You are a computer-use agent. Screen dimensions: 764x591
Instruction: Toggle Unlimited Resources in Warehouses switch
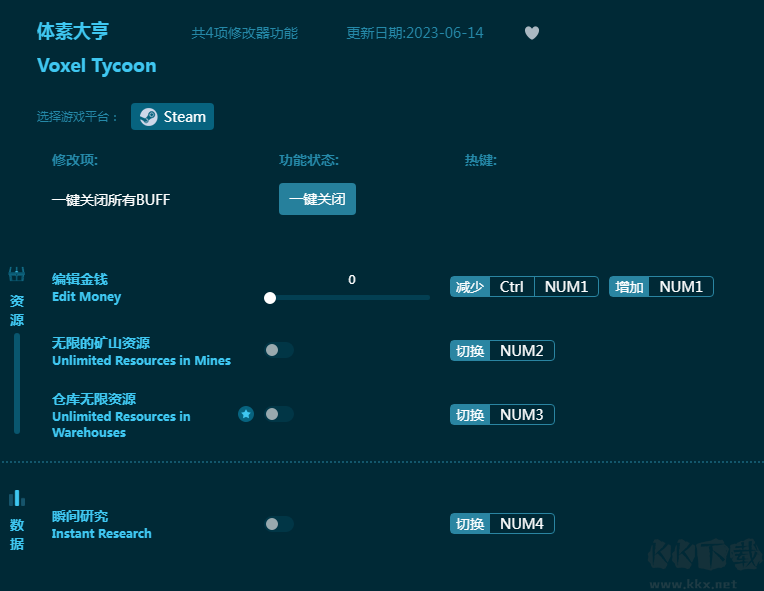coord(279,414)
